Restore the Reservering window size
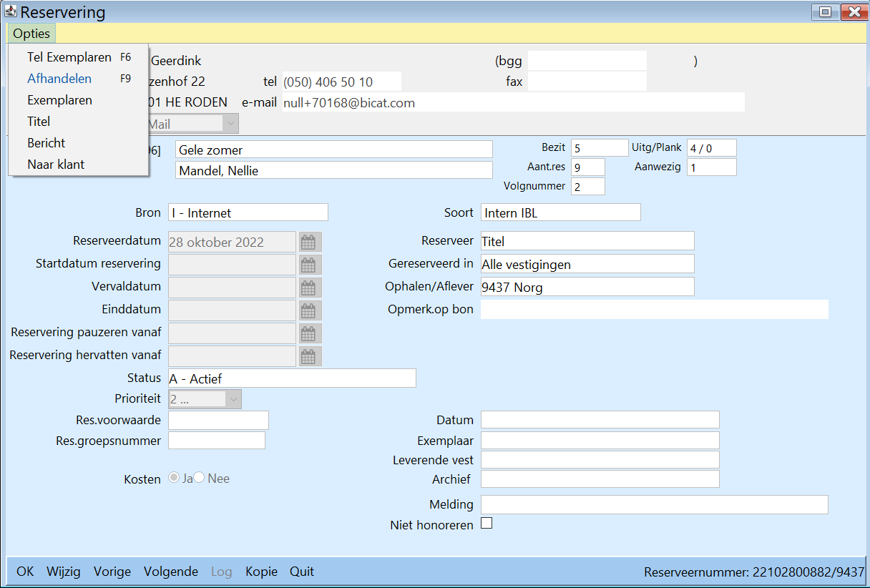The height and width of the screenshot is (588, 870). 825,11
